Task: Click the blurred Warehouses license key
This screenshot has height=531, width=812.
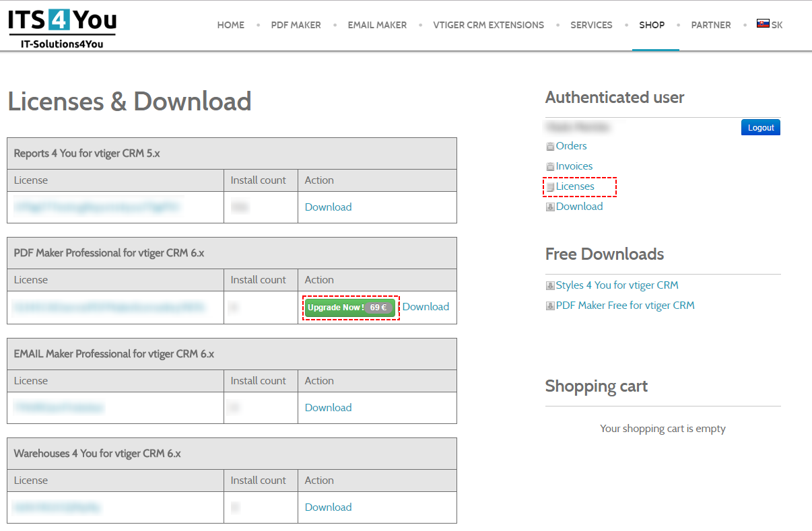Action: [x=57, y=507]
